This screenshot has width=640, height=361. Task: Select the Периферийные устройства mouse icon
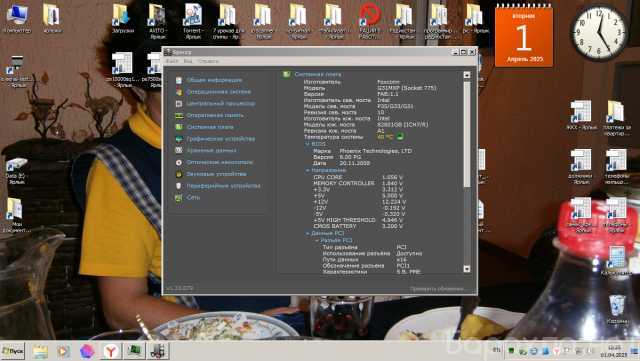pyautogui.click(x=179, y=186)
